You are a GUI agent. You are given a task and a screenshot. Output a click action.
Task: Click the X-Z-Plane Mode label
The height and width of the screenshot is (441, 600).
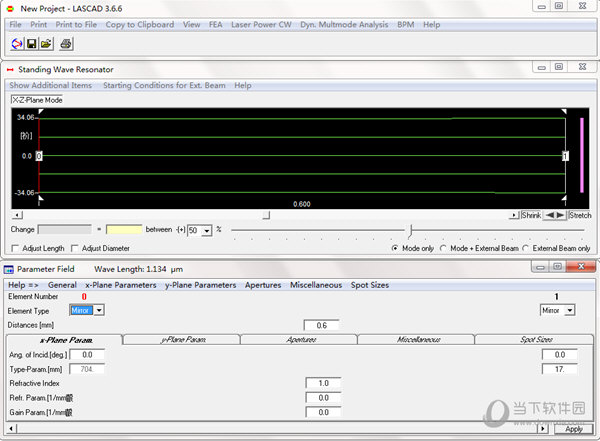pos(37,100)
